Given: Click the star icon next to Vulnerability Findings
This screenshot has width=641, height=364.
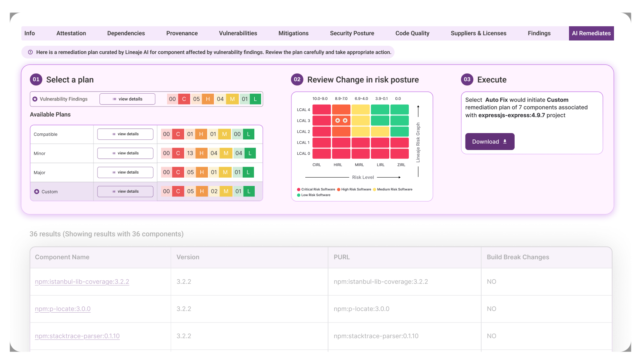Looking at the screenshot, I should (x=35, y=99).
